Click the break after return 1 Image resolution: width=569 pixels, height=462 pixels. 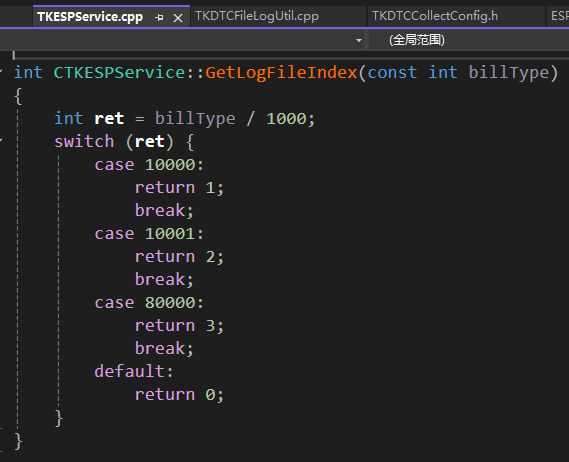pyautogui.click(x=164, y=210)
